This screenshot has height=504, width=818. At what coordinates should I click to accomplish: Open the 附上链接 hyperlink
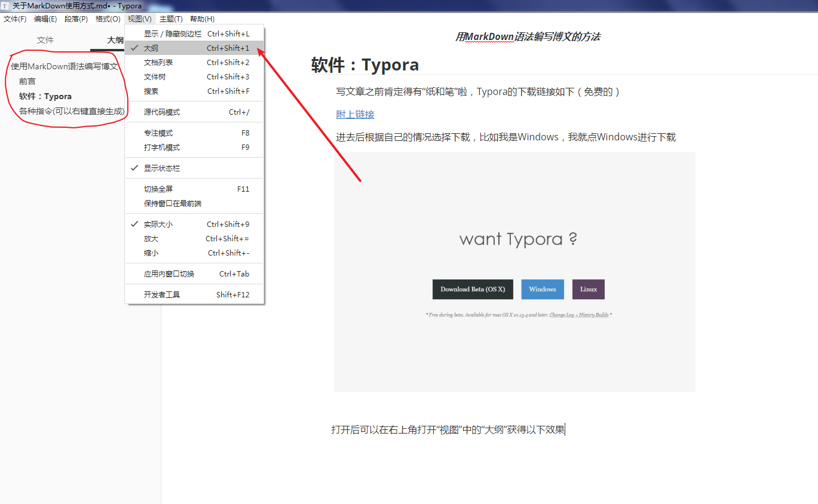click(355, 114)
